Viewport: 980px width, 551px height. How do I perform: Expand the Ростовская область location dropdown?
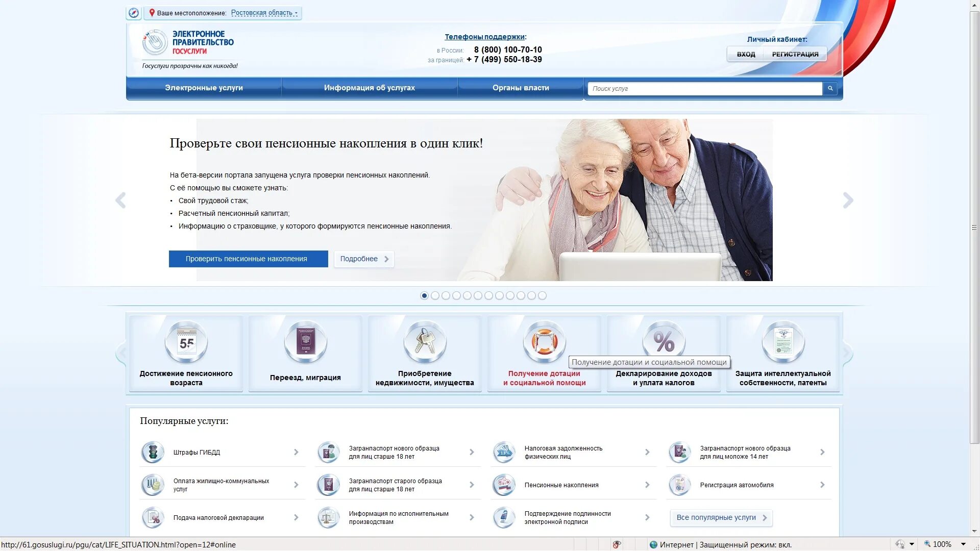coord(264,13)
